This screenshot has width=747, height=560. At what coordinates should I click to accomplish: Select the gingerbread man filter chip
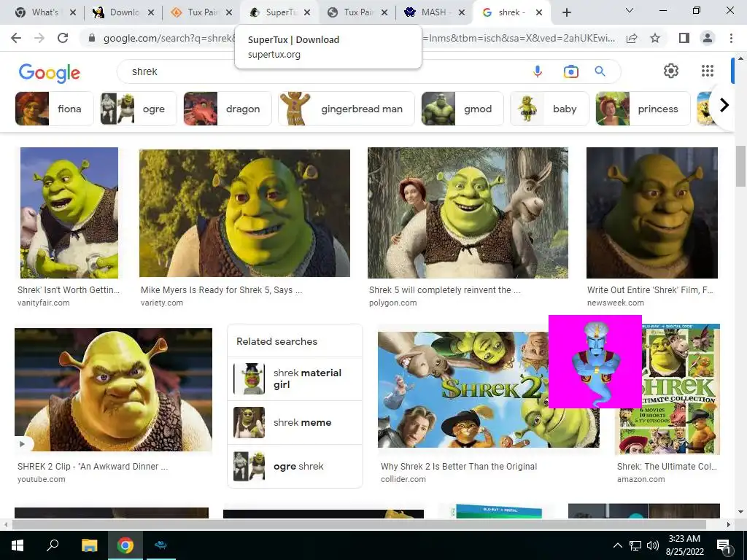pos(347,109)
